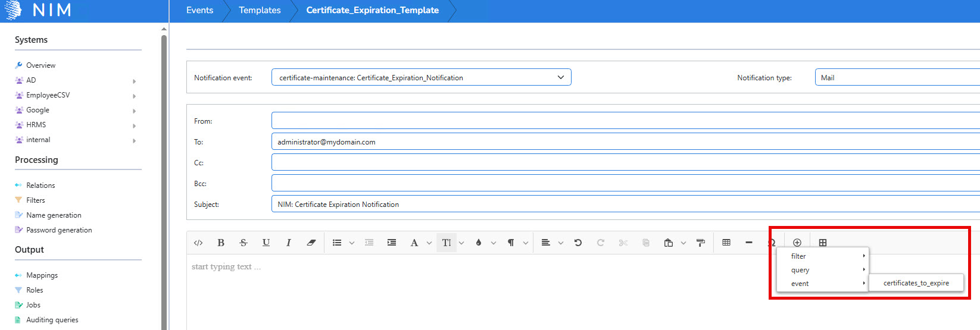This screenshot has width=980, height=330.
Task: Expand the Google system entry
Action: (135, 111)
